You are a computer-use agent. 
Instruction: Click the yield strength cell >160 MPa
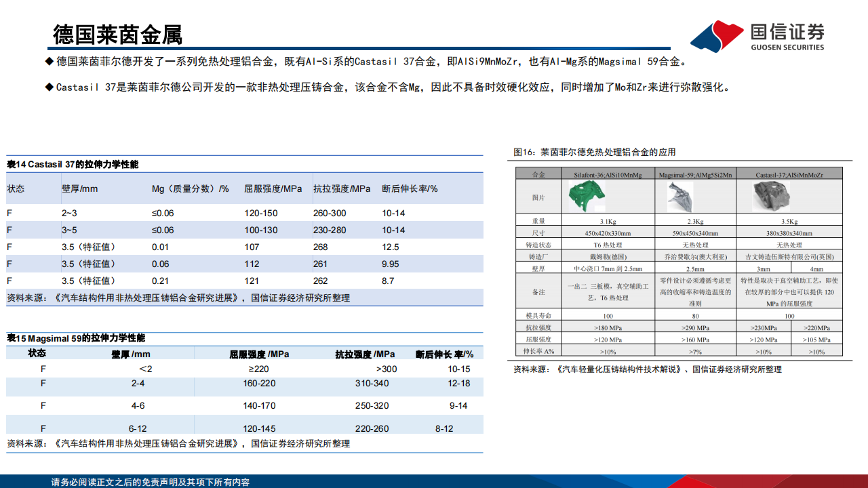[696, 340]
